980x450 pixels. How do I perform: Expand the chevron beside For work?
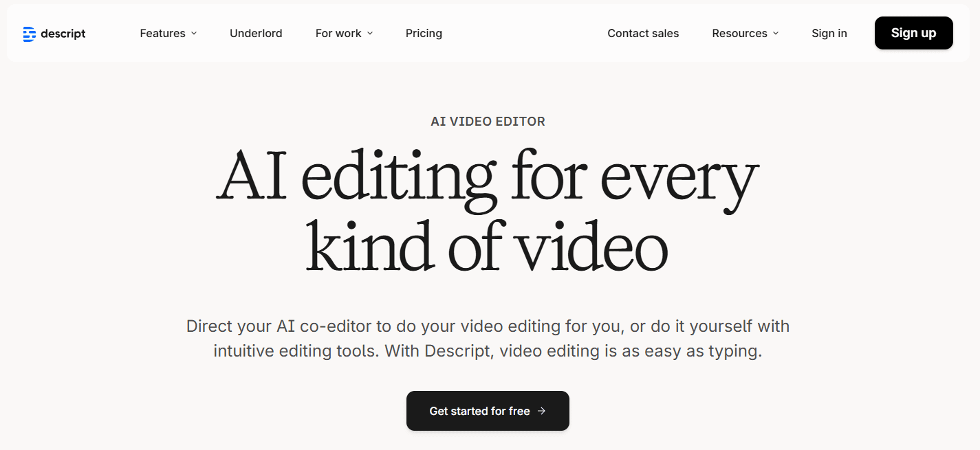[x=370, y=33]
